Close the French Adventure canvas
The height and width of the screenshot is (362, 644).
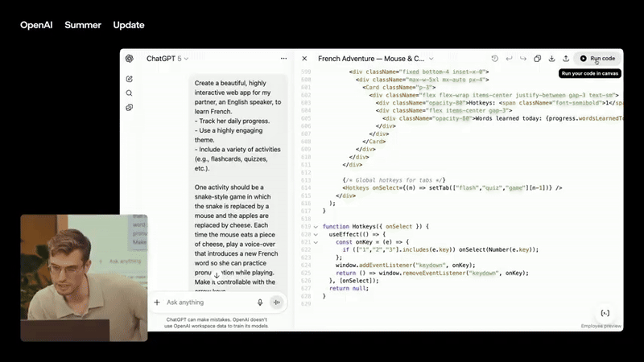tap(304, 59)
